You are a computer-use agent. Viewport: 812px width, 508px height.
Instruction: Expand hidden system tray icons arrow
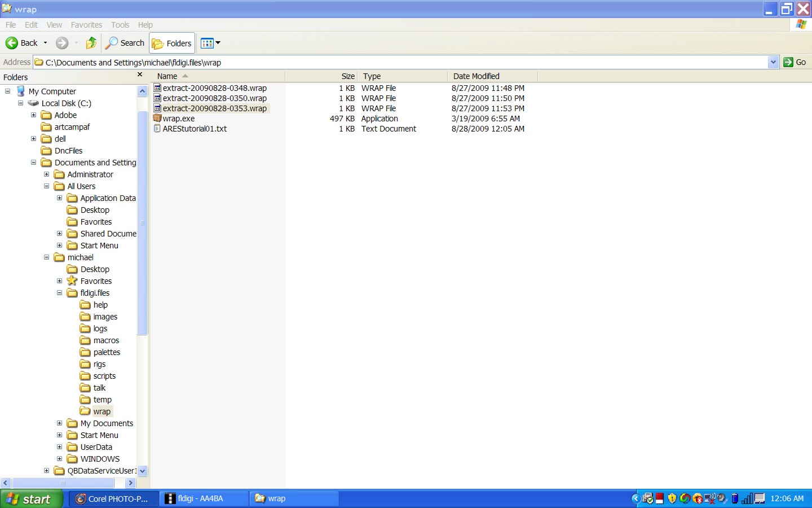[636, 498]
